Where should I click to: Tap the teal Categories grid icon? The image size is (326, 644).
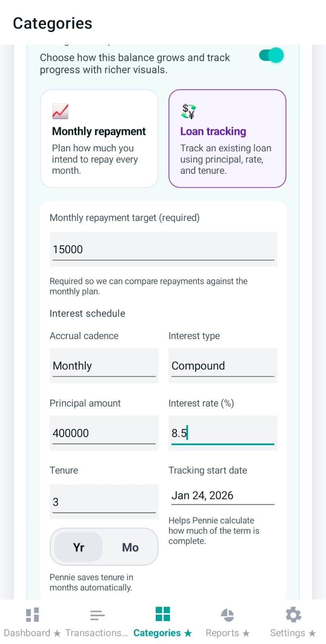pos(162,614)
